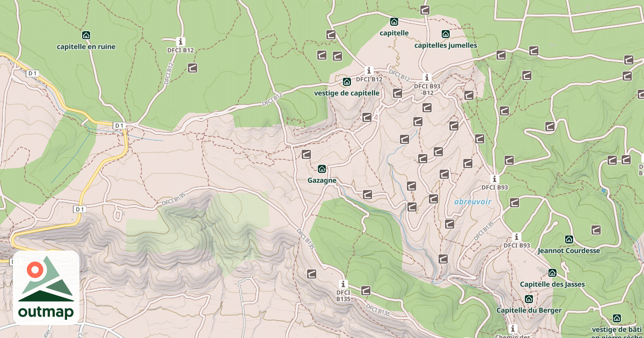The height and width of the screenshot is (338, 644).
Task: Select the crag icon right of DFCI B135 info marker
Action: click(x=366, y=291)
